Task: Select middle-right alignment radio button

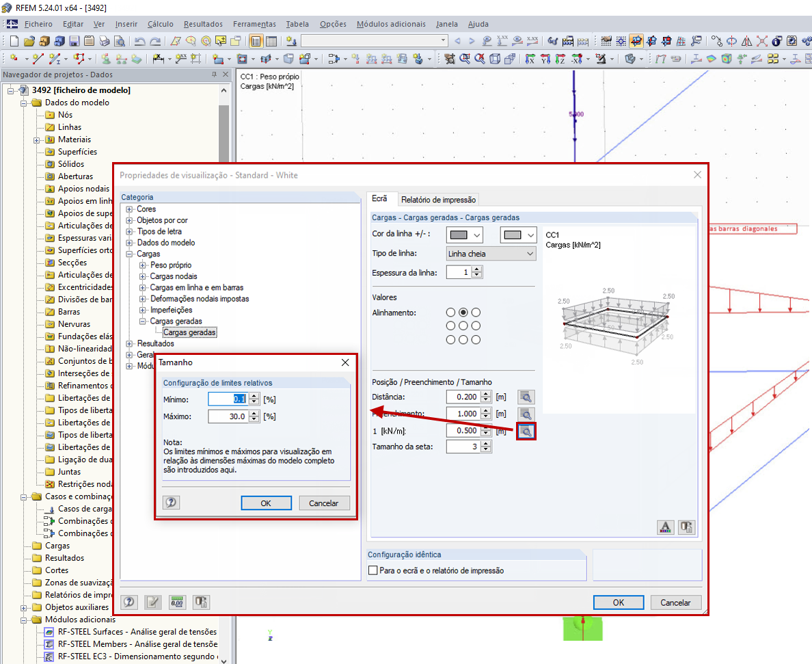Action: [476, 326]
